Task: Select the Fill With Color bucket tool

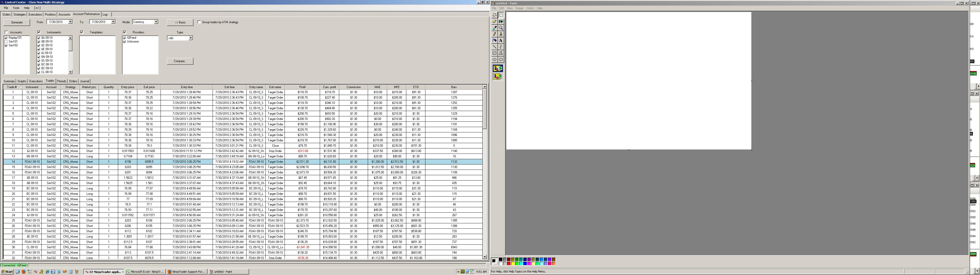Action: point(501,21)
